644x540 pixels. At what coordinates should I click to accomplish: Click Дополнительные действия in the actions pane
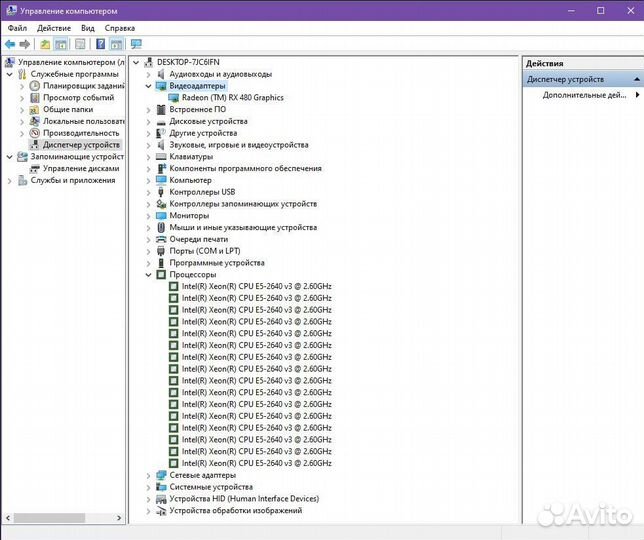coord(585,95)
